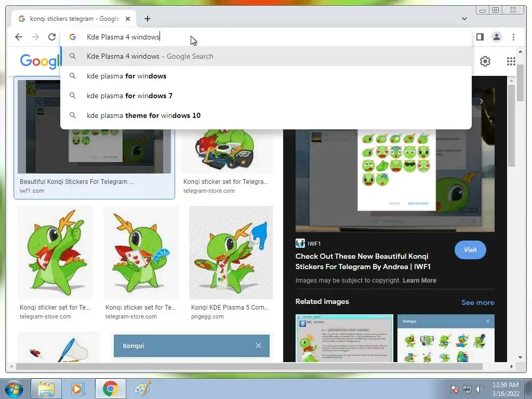Viewport: 532px width, 399px height.
Task: Open the volume tray icon
Action: click(x=480, y=389)
